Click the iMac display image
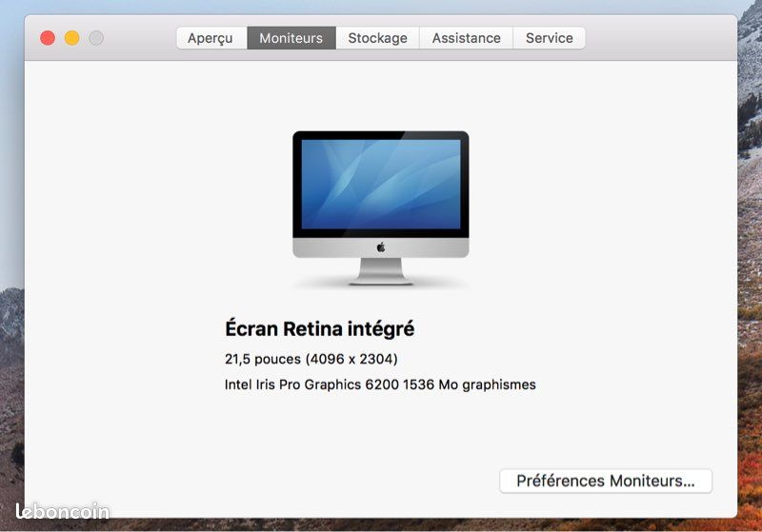Viewport: 762px width, 532px height. [x=380, y=207]
